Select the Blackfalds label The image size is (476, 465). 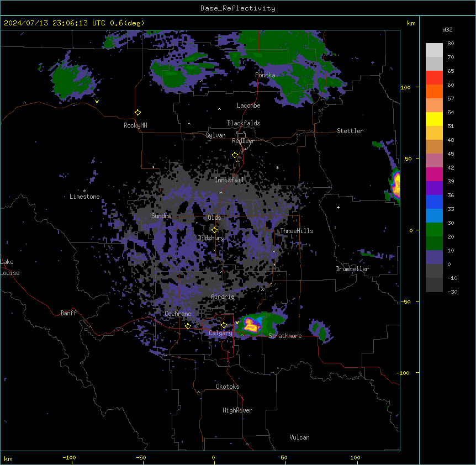pos(244,123)
